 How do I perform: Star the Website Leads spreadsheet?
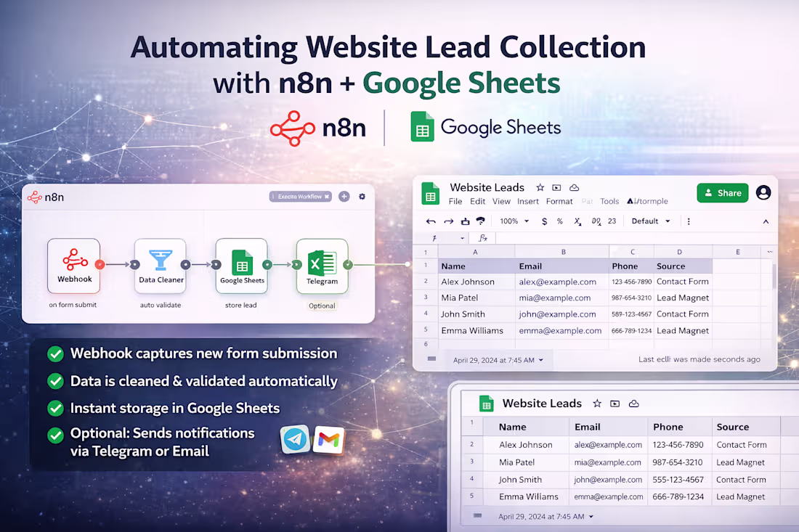540,187
